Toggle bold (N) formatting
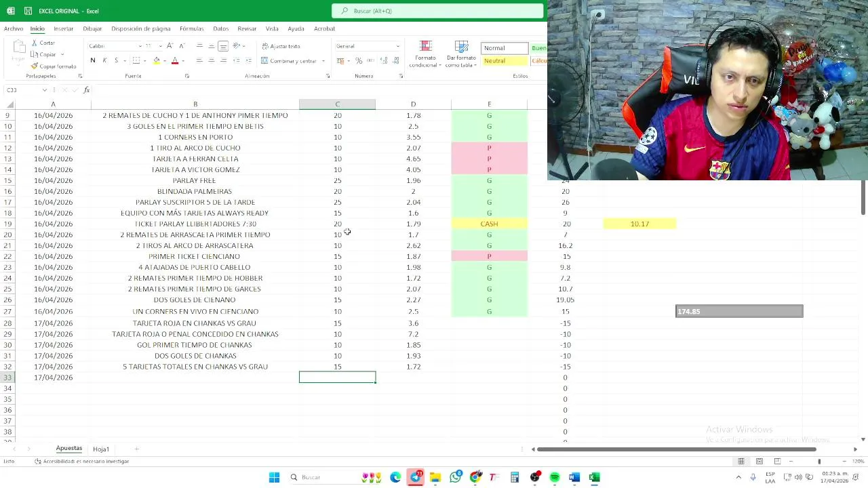Image resolution: width=868 pixels, height=488 pixels. coord(93,60)
